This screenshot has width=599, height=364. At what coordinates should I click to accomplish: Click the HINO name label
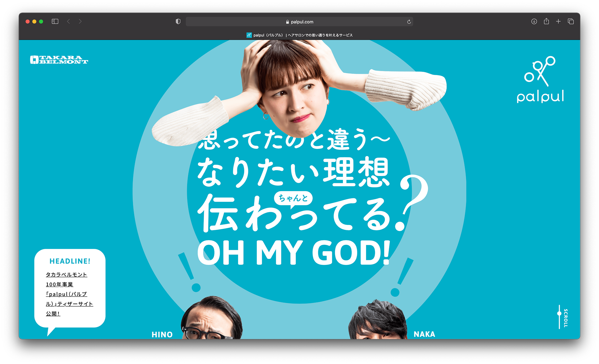(x=162, y=335)
